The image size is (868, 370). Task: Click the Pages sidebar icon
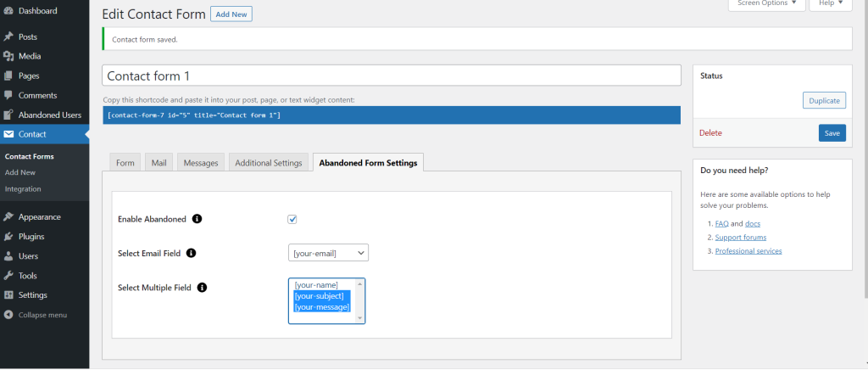[x=8, y=76]
